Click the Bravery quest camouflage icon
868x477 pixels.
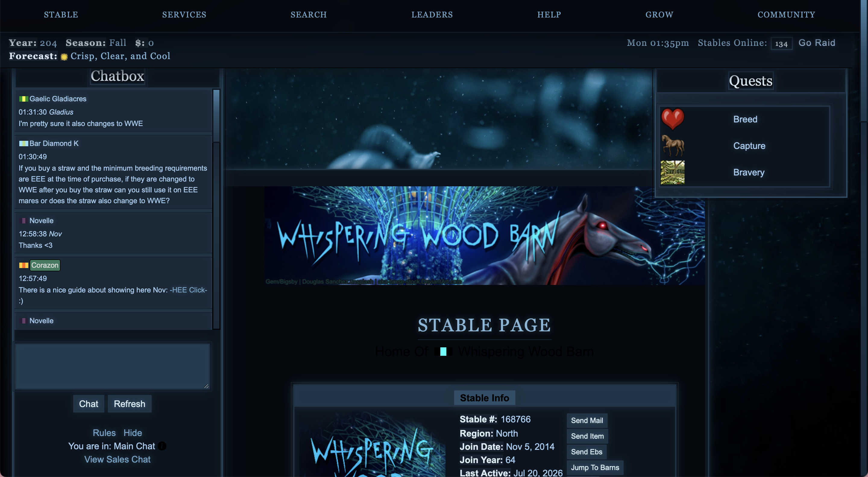tap(672, 172)
